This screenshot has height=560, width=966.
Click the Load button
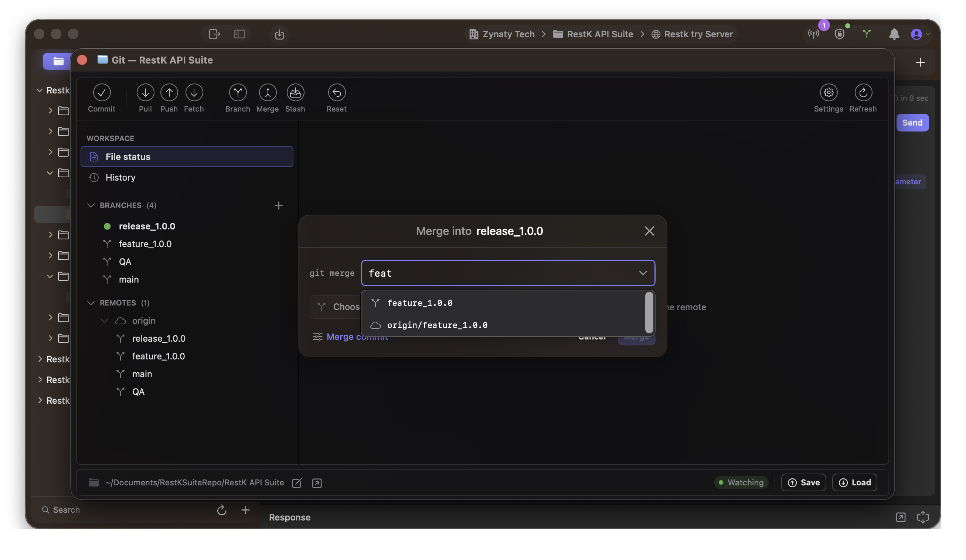[x=854, y=482]
